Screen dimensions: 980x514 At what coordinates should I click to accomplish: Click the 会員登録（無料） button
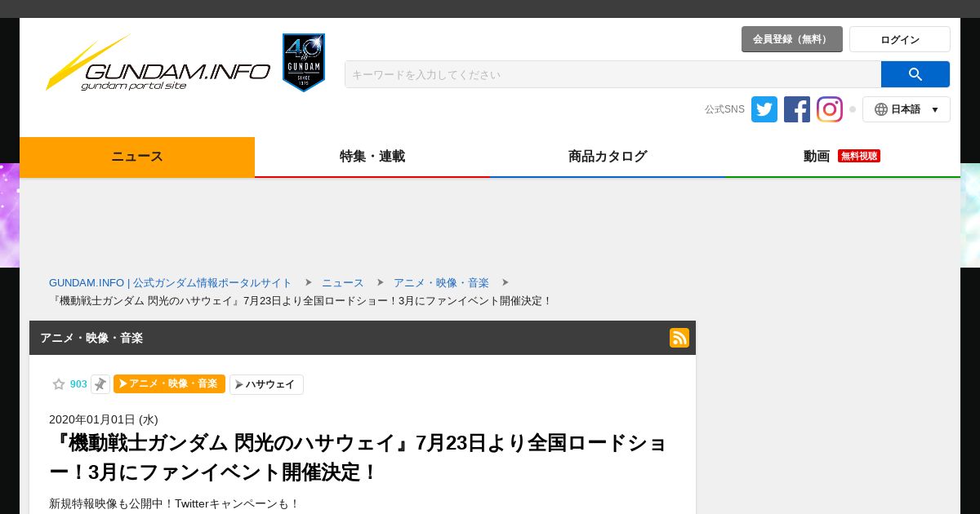coord(792,39)
